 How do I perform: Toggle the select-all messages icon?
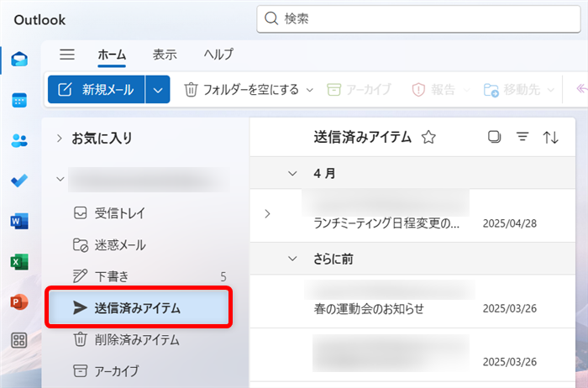(494, 138)
